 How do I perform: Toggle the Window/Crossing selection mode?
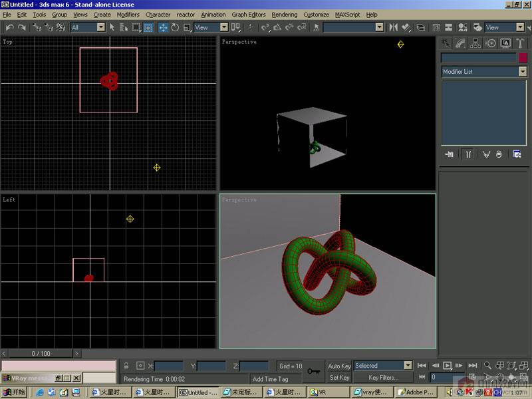148,27
